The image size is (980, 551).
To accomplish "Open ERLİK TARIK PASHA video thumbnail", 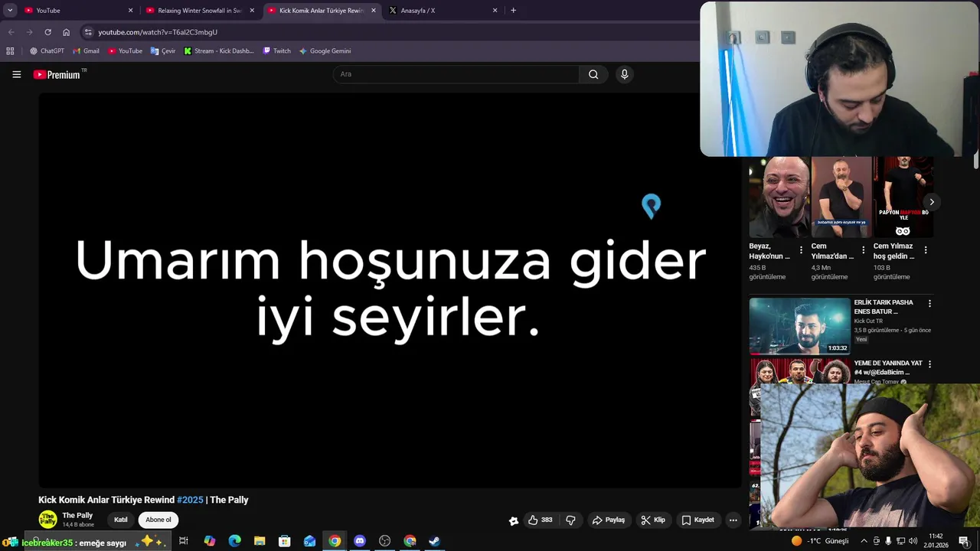I will pyautogui.click(x=799, y=326).
